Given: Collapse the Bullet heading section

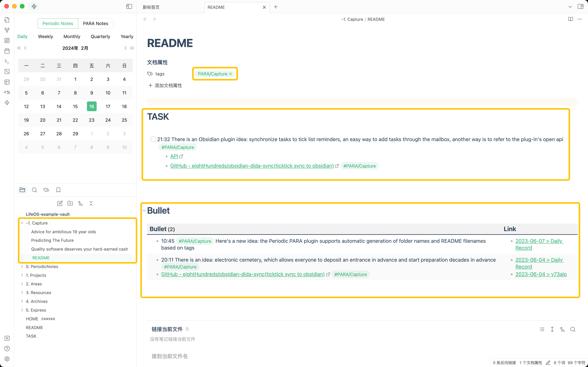Looking at the screenshot, I should tap(144, 211).
